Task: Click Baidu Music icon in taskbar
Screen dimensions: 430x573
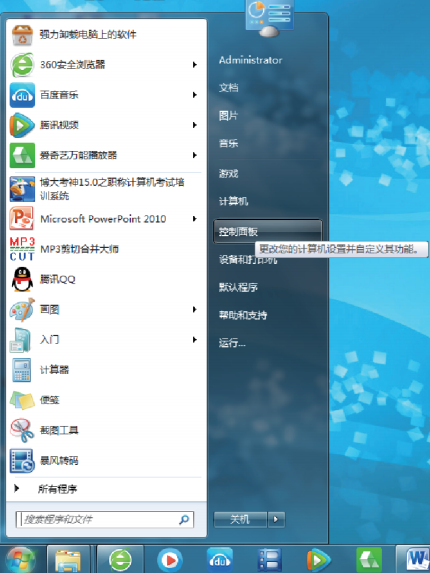Action: point(220,559)
